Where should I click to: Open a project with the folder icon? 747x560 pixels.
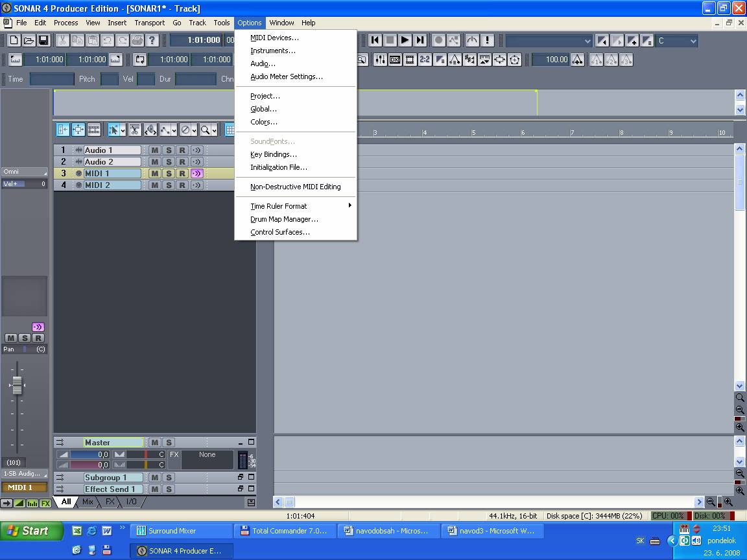tap(29, 40)
